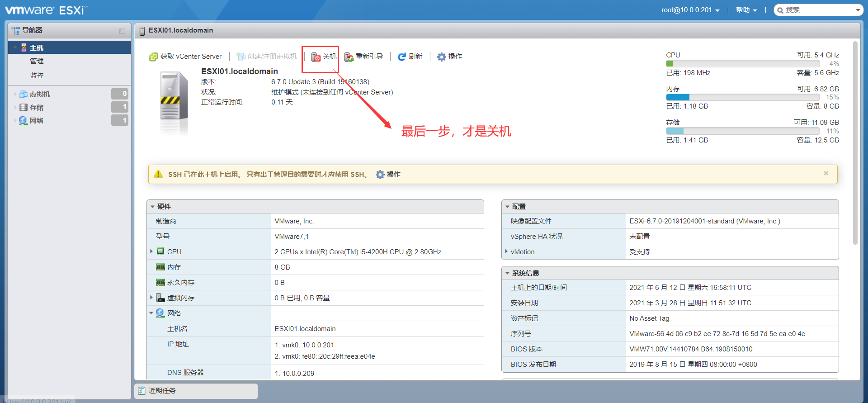
Task: Select the version 6.7.0 Update 3 text
Action: pos(321,82)
